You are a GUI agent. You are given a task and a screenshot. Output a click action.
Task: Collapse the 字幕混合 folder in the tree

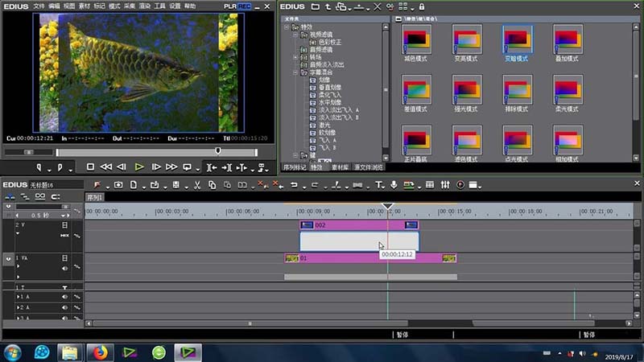(x=295, y=72)
